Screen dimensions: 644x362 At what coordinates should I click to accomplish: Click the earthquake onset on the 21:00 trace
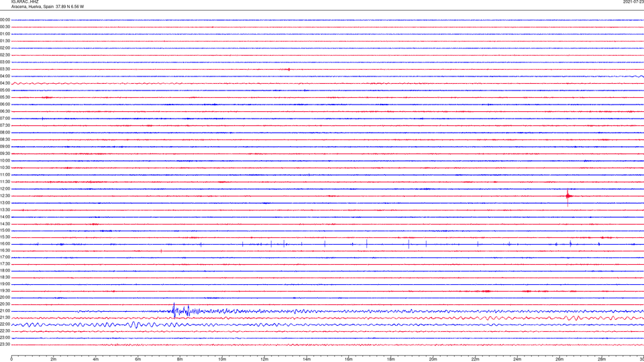click(x=174, y=310)
